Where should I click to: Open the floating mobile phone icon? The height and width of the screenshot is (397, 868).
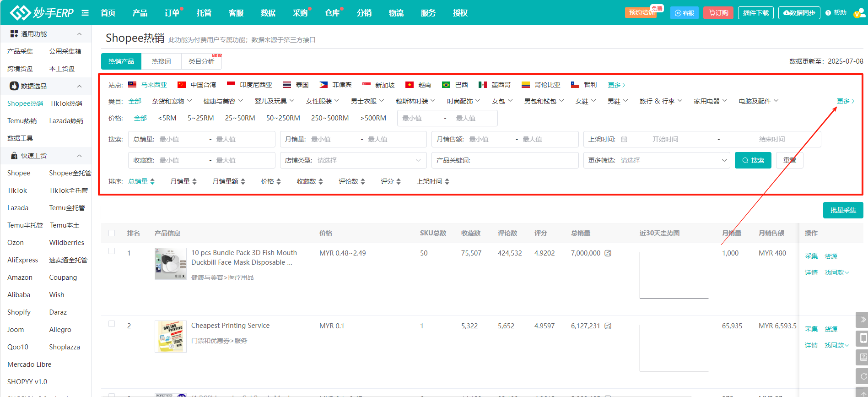[x=863, y=338]
